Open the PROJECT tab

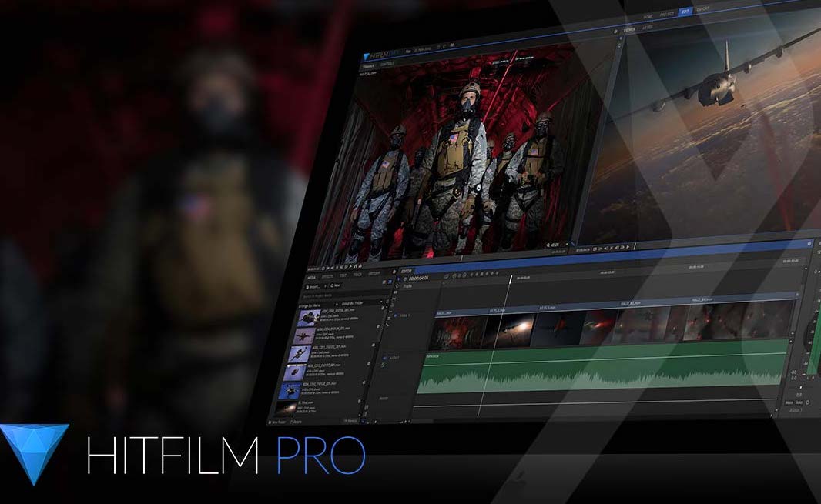click(x=666, y=14)
